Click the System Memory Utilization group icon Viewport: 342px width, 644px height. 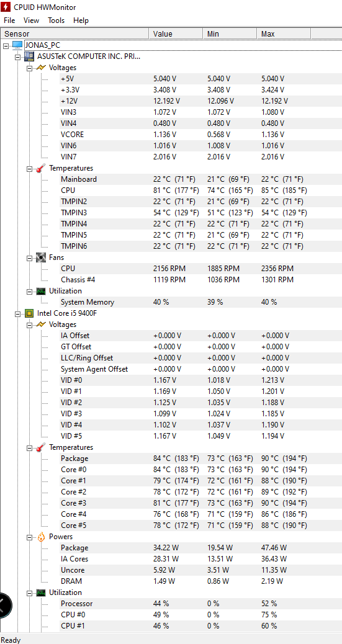click(41, 291)
